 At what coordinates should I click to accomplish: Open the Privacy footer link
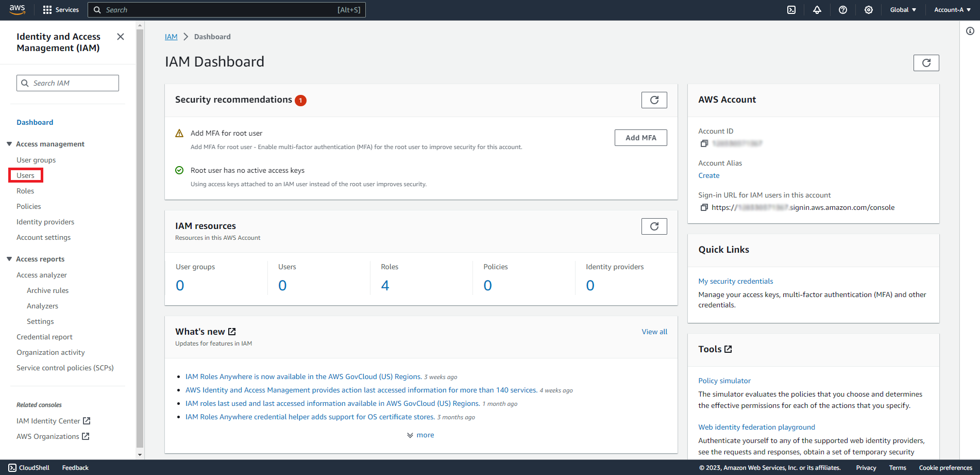point(866,468)
